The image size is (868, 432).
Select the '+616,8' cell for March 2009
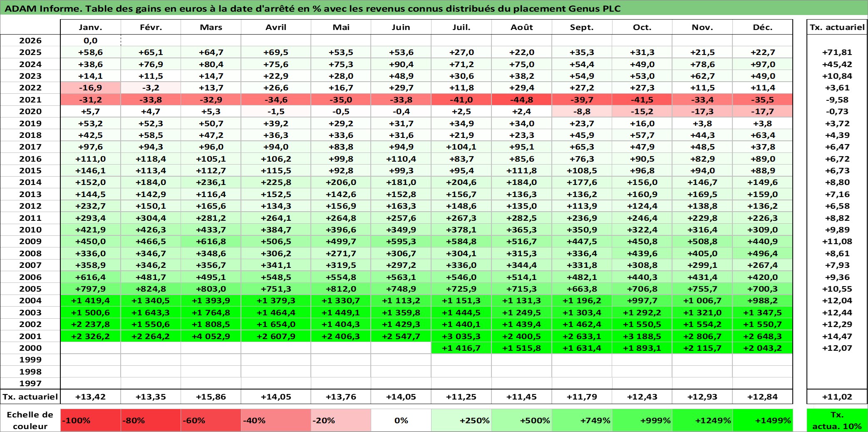[x=211, y=241]
